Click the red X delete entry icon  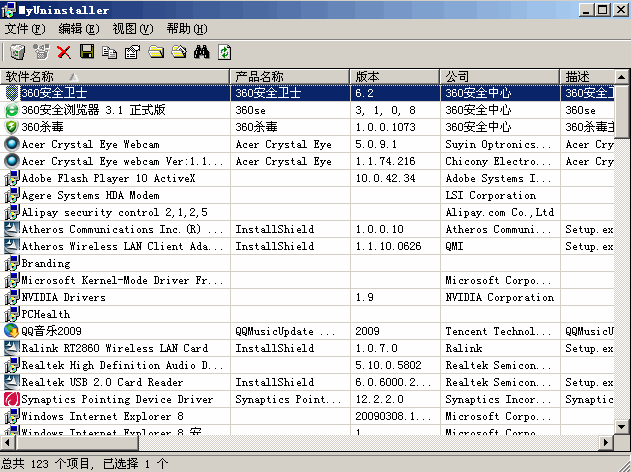[x=64, y=52]
